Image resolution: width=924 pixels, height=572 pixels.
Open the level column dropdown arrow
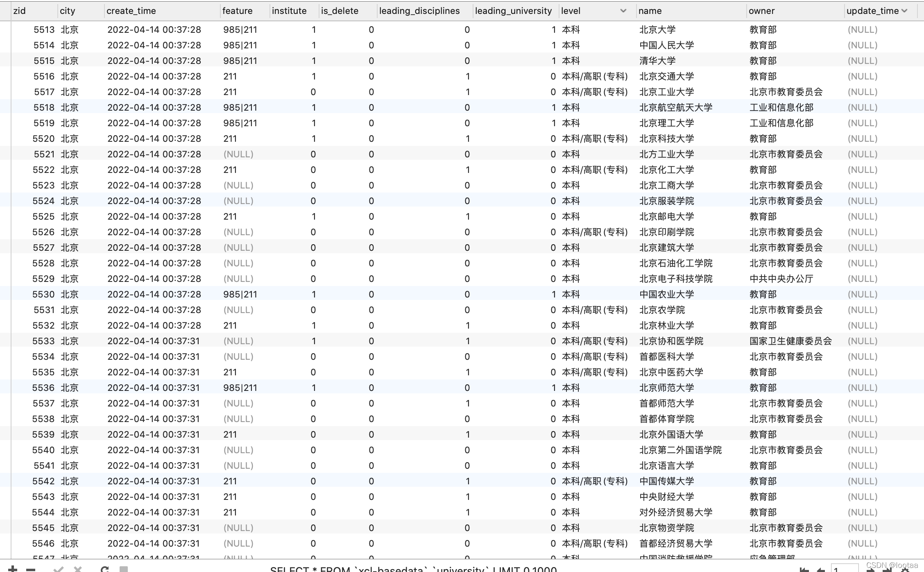point(623,11)
